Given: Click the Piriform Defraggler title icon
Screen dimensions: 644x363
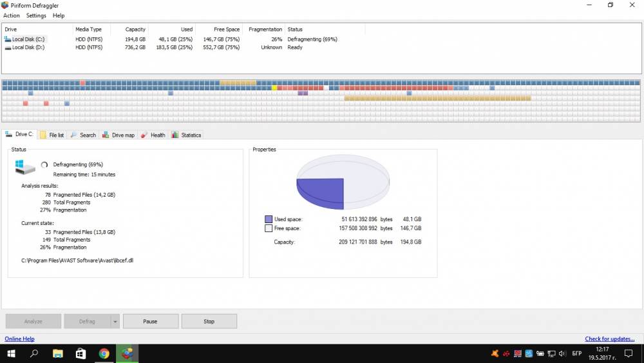Looking at the screenshot, I should (x=5, y=5).
